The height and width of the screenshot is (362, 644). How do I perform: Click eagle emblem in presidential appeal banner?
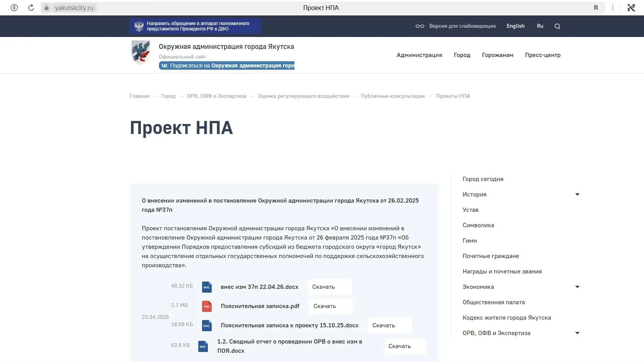pyautogui.click(x=139, y=26)
